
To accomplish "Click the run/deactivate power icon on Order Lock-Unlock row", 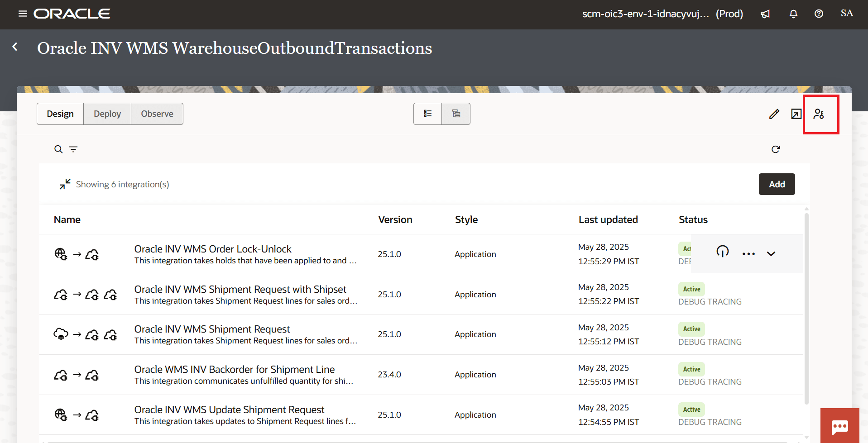I will tap(722, 252).
